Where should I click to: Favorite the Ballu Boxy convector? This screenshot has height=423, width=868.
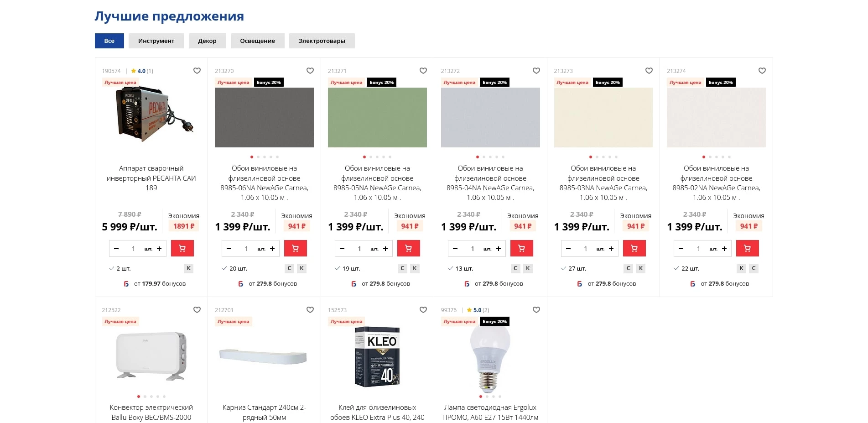tap(197, 310)
